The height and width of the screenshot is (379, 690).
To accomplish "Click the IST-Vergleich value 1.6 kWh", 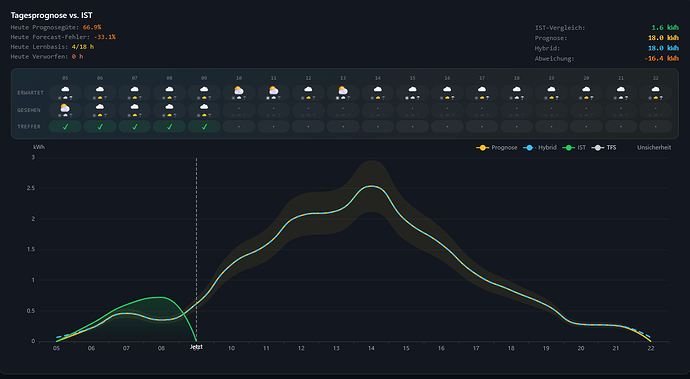I will click(665, 28).
